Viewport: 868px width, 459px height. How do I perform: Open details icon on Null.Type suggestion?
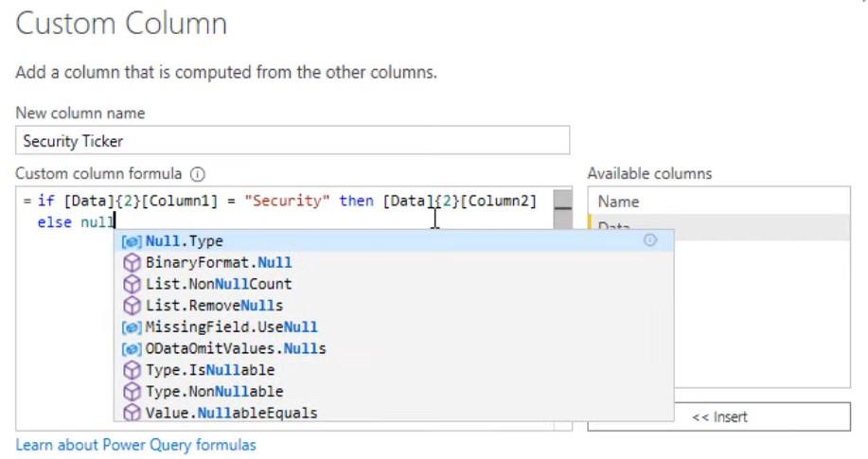pyautogui.click(x=650, y=240)
